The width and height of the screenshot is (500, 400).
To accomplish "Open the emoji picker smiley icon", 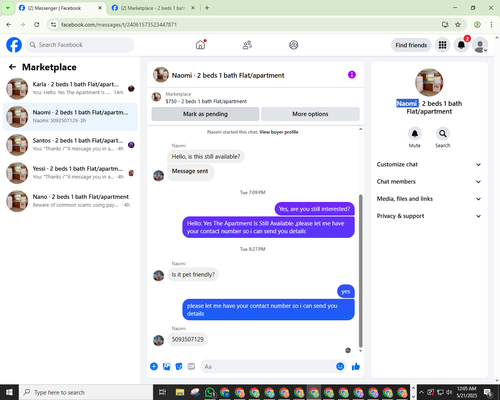I will 340,366.
